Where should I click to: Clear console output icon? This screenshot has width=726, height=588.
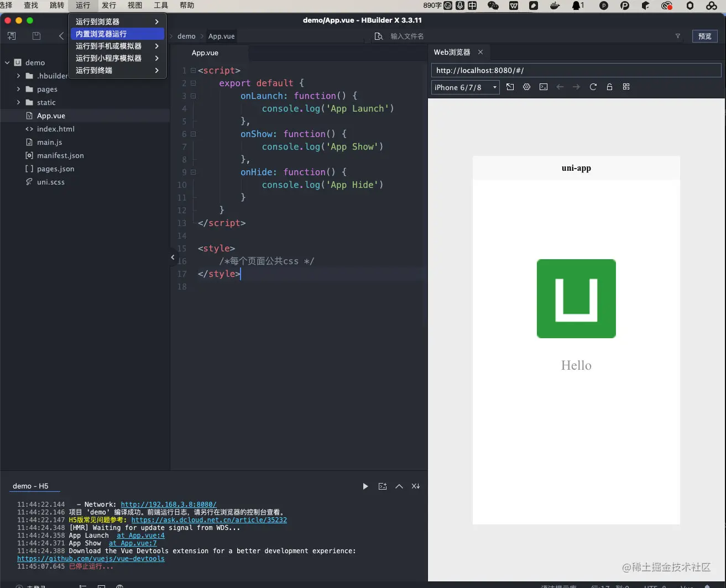click(416, 486)
